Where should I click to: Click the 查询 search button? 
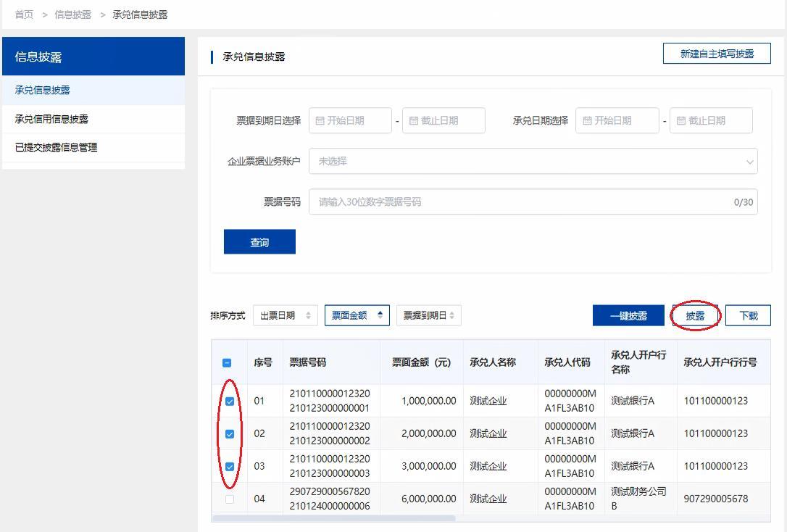click(259, 241)
